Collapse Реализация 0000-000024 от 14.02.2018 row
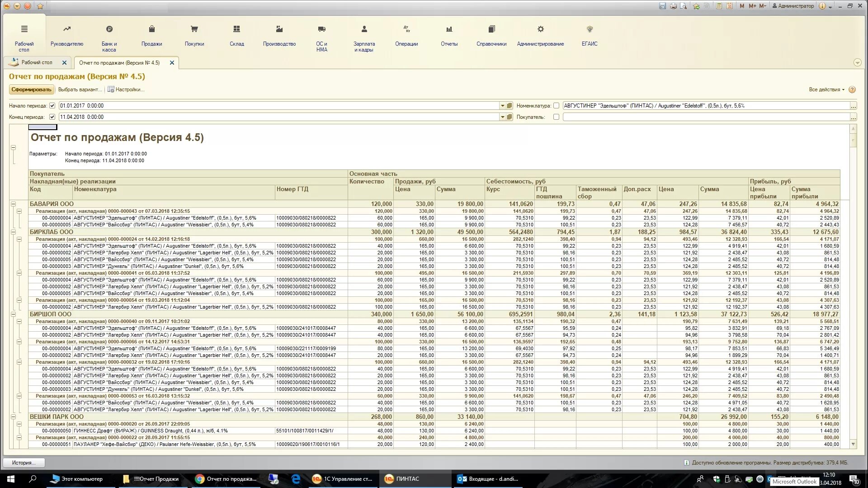The width and height of the screenshot is (868, 488). (19, 239)
